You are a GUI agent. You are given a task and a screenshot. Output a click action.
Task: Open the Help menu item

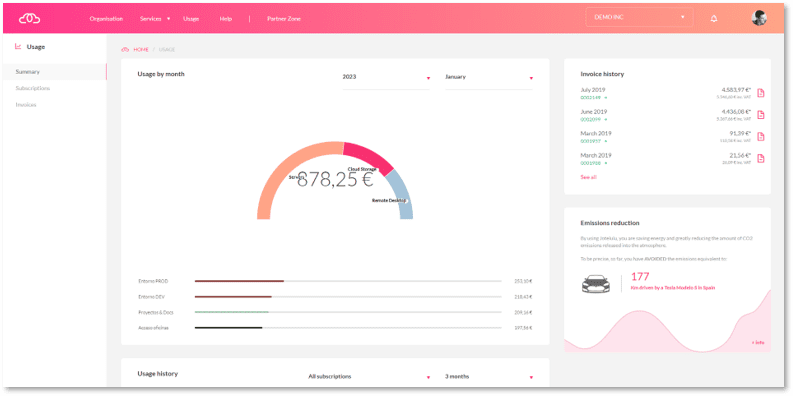point(226,19)
